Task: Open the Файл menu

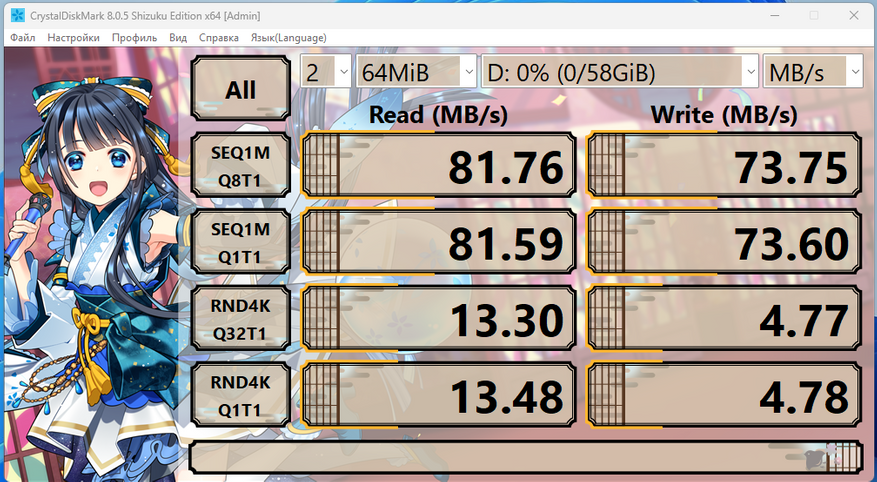Action: pos(22,37)
